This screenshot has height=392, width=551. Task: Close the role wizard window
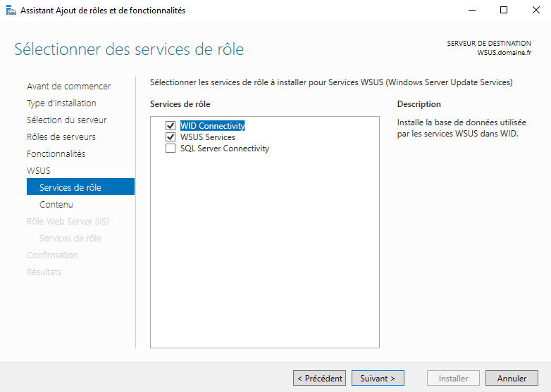click(x=535, y=10)
